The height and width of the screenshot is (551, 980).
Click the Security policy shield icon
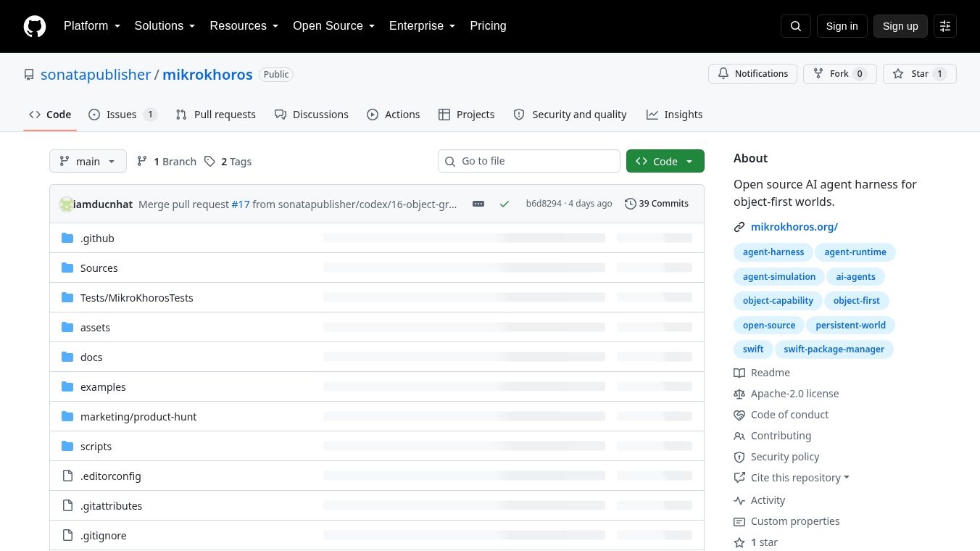point(739,457)
